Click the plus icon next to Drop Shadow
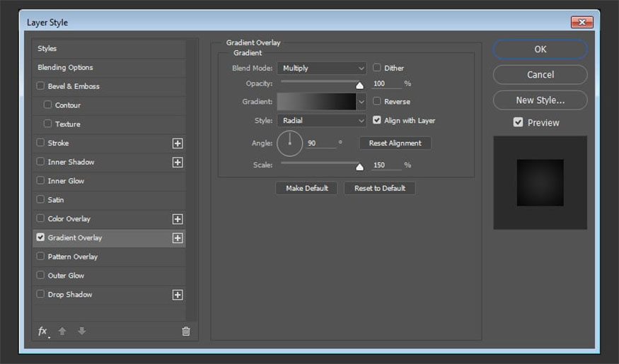Viewport: 619px width, 364px height. 178,295
